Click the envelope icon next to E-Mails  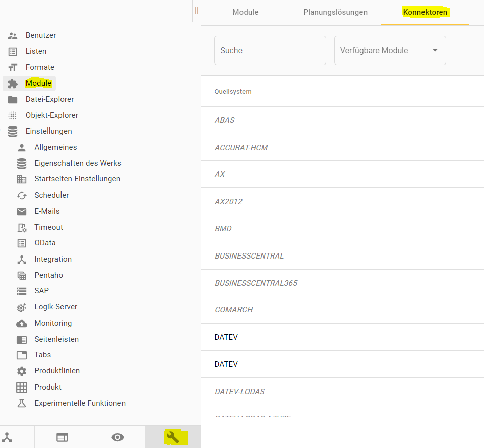[x=22, y=211]
